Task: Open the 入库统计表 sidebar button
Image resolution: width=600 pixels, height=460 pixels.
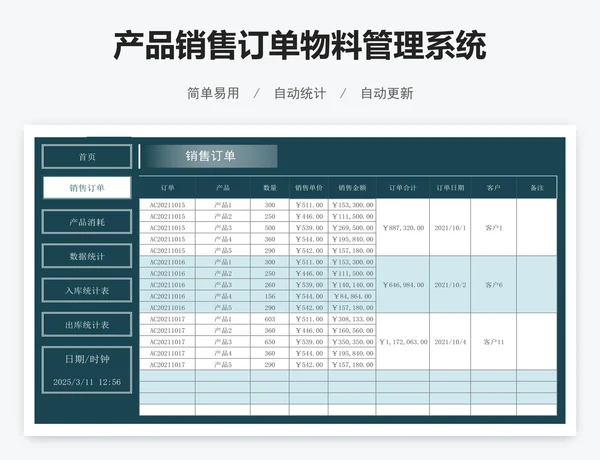Action: click(x=87, y=290)
